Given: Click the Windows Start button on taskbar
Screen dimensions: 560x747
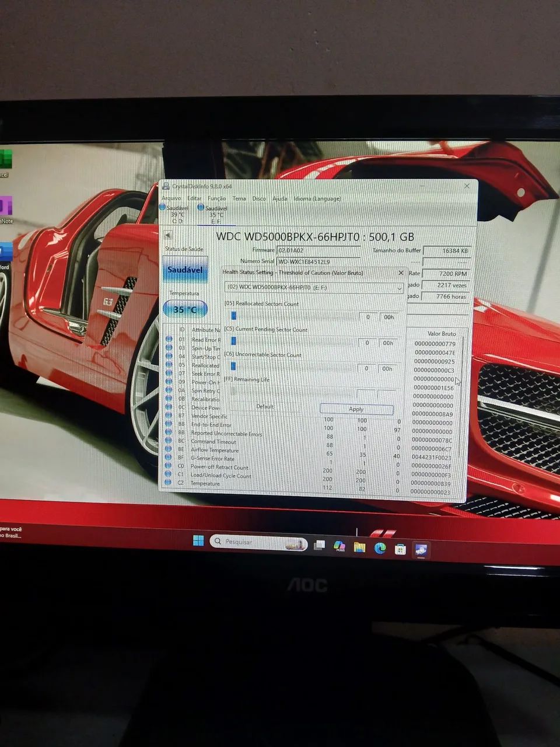Looking at the screenshot, I should (198, 541).
